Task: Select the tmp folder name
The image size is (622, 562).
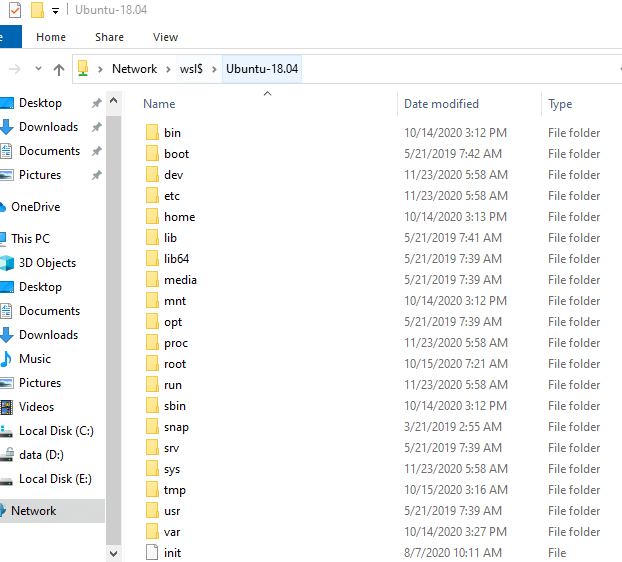Action: coord(175,491)
